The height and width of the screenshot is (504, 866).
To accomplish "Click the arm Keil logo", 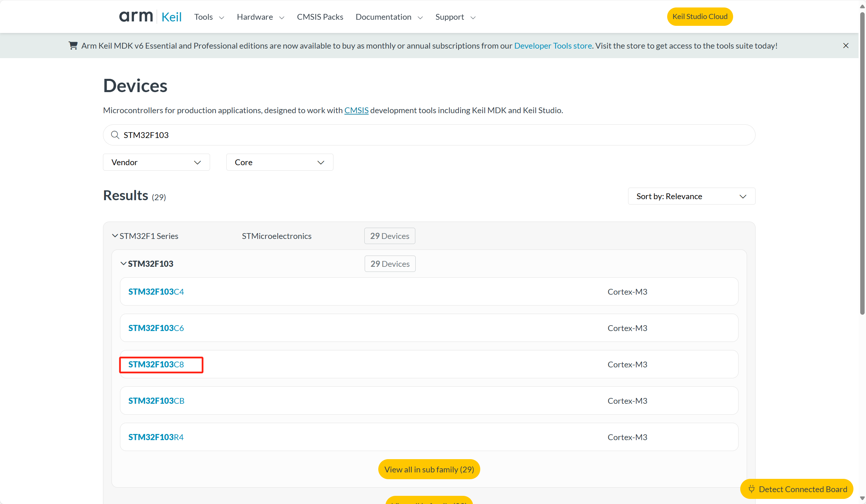I will click(x=150, y=17).
